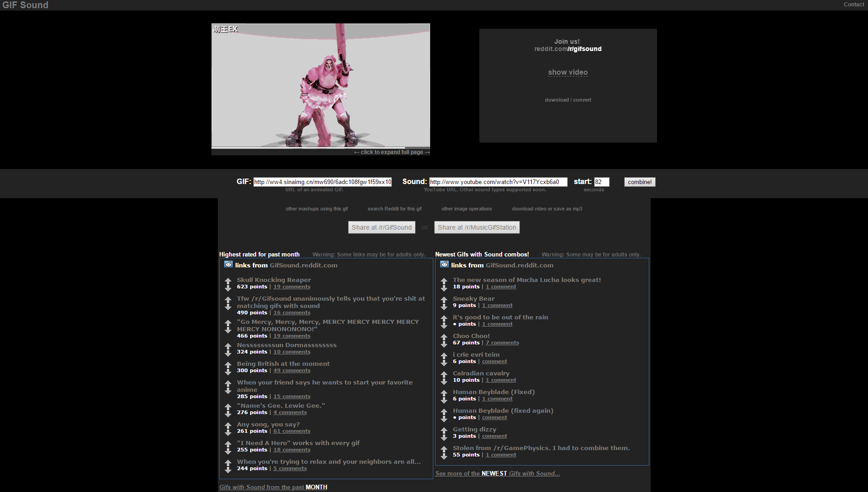868x492 pixels.
Task: Click the reddit icon in Newest combos panel
Action: (x=444, y=264)
